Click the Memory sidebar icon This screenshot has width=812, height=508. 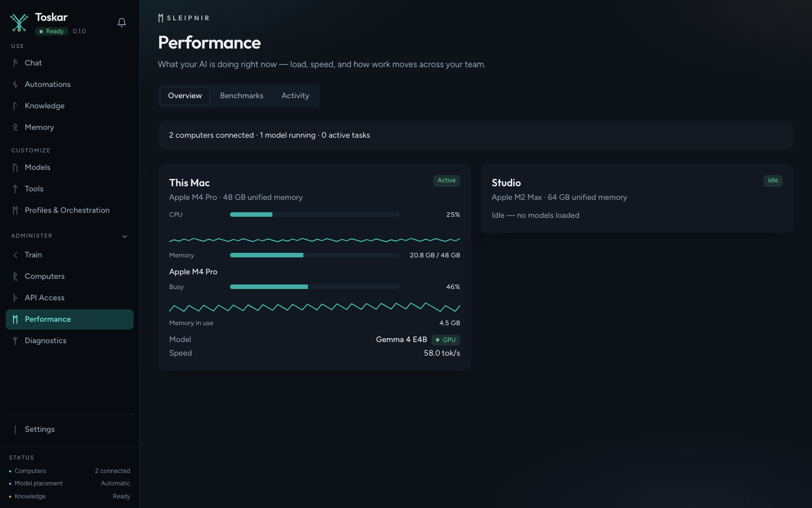click(x=15, y=128)
